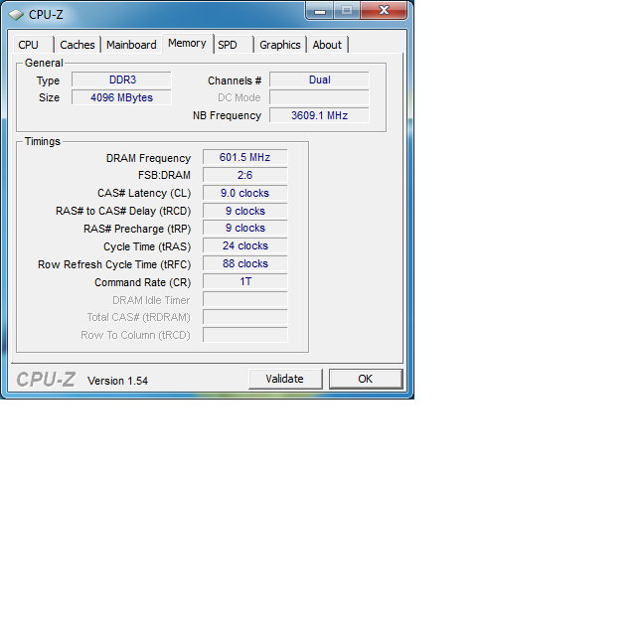Click the empty DC Mode field
This screenshot has height=644, width=644.
coord(319,97)
